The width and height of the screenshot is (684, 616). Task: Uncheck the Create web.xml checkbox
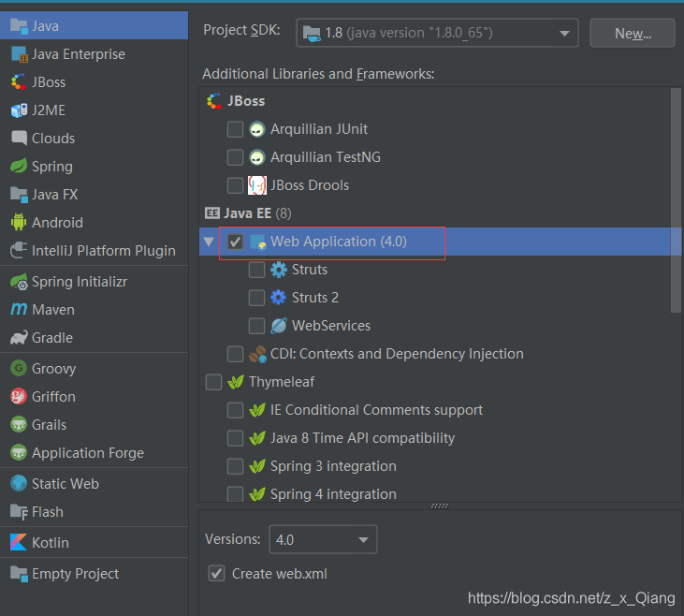pyautogui.click(x=217, y=573)
